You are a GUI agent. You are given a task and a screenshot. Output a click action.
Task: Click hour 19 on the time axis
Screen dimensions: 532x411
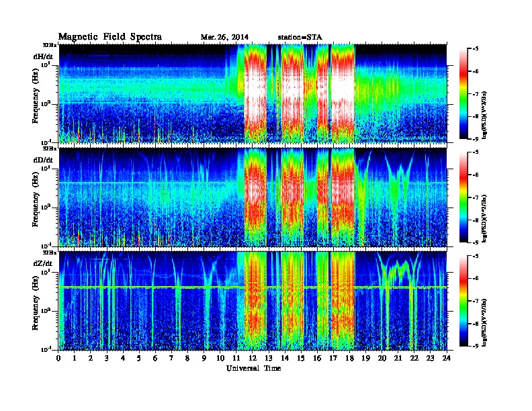[365, 359]
